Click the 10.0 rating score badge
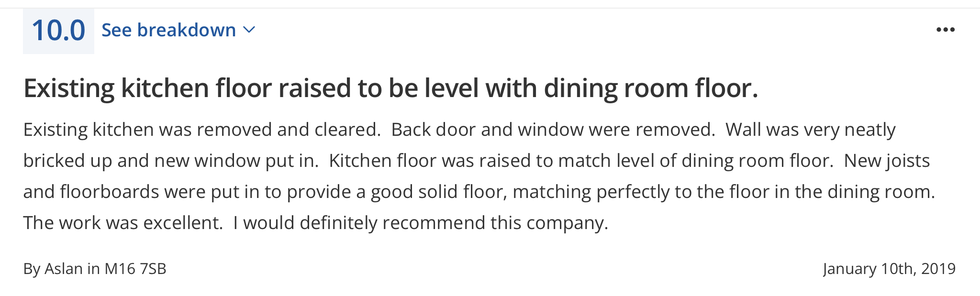This screenshot has width=980, height=296. pos(58,31)
